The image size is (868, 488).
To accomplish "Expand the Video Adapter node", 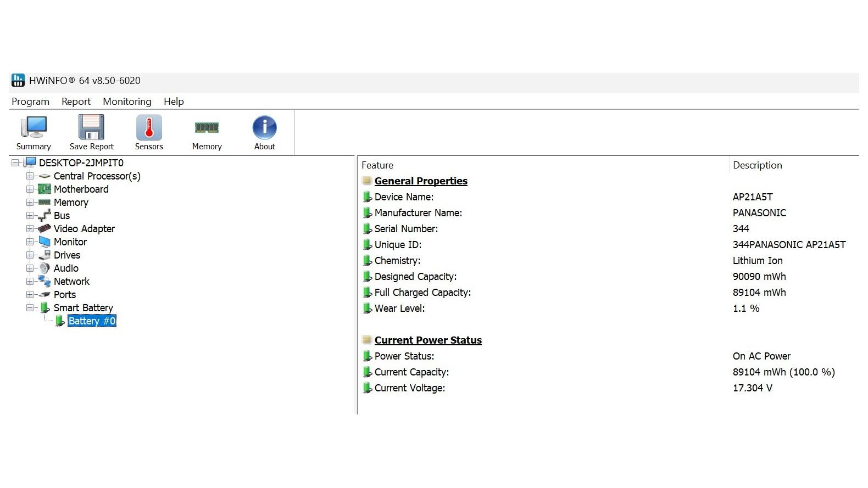I will [x=30, y=229].
